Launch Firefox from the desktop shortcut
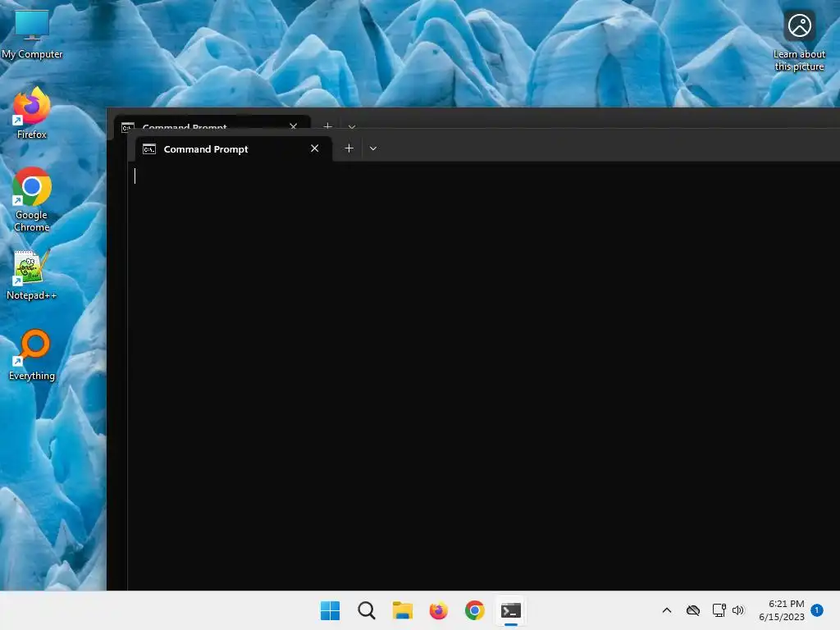The image size is (840, 630). pyautogui.click(x=32, y=113)
